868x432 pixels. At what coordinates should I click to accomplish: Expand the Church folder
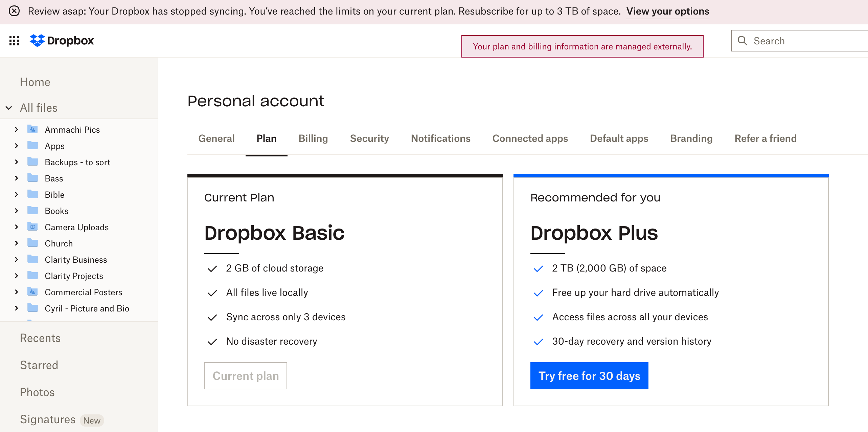[17, 243]
